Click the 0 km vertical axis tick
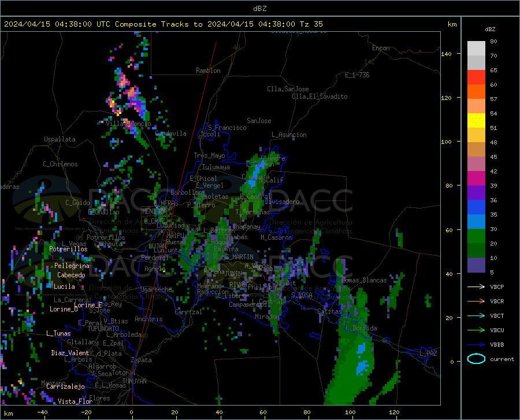The width and height of the screenshot is (520, 420). (x=452, y=361)
